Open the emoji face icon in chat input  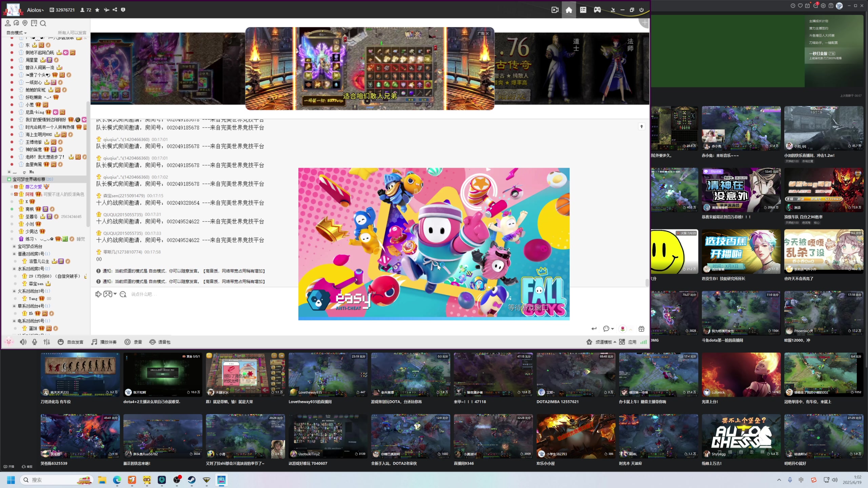(x=123, y=294)
